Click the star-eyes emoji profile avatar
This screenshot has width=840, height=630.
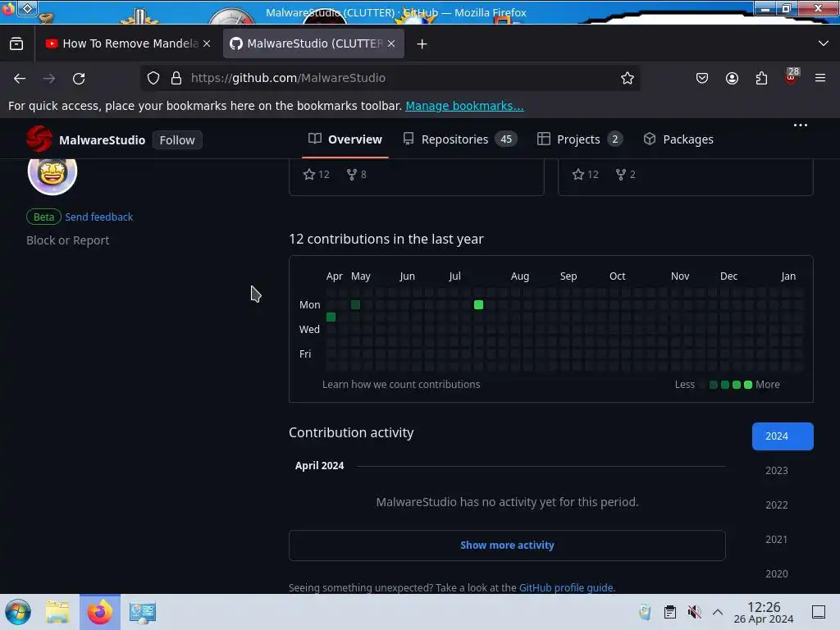[52, 171]
